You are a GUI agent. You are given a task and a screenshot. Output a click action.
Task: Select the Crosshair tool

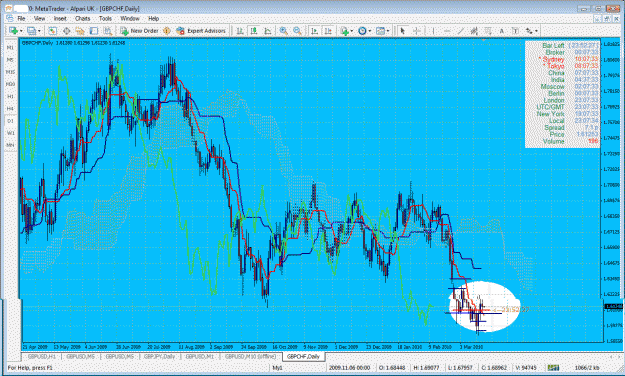417,31
